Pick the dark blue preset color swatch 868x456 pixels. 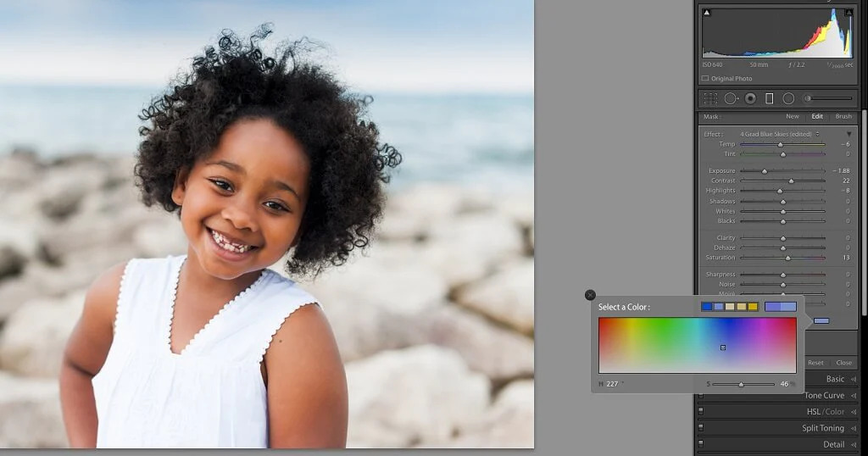[x=706, y=307]
